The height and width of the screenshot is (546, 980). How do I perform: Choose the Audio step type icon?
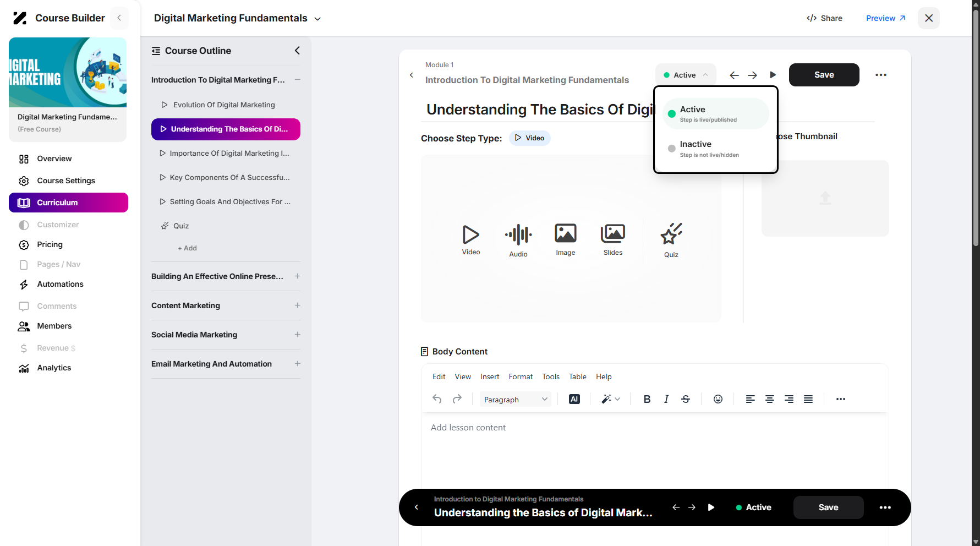tap(518, 241)
